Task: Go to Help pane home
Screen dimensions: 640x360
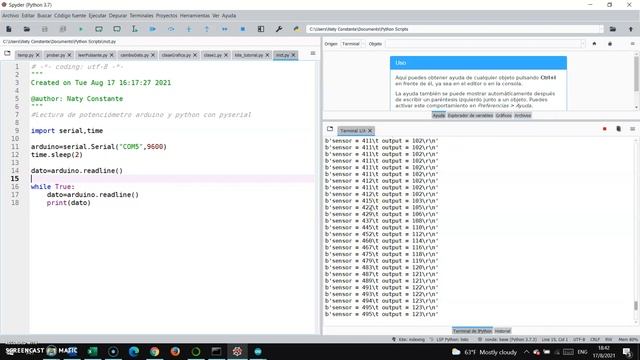Action: pos(594,44)
